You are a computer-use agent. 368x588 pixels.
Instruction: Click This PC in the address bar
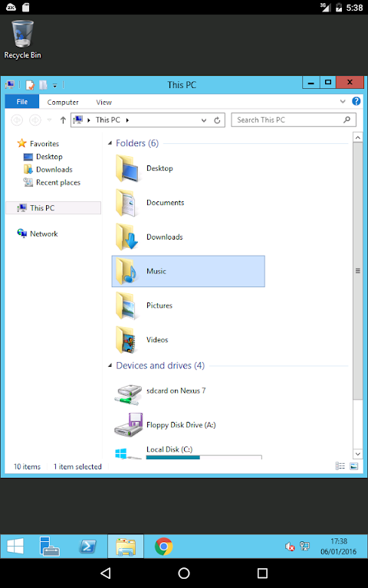point(107,120)
